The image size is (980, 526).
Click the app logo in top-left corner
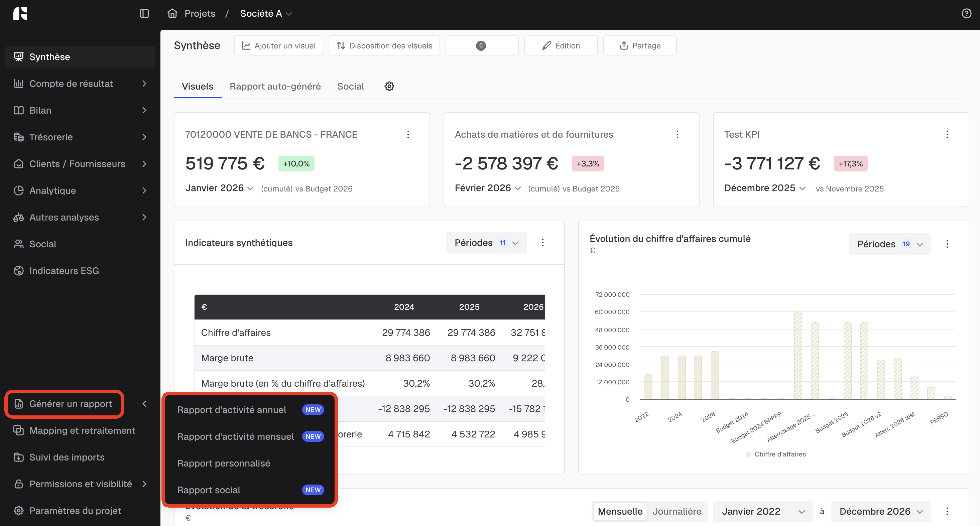[x=20, y=13]
